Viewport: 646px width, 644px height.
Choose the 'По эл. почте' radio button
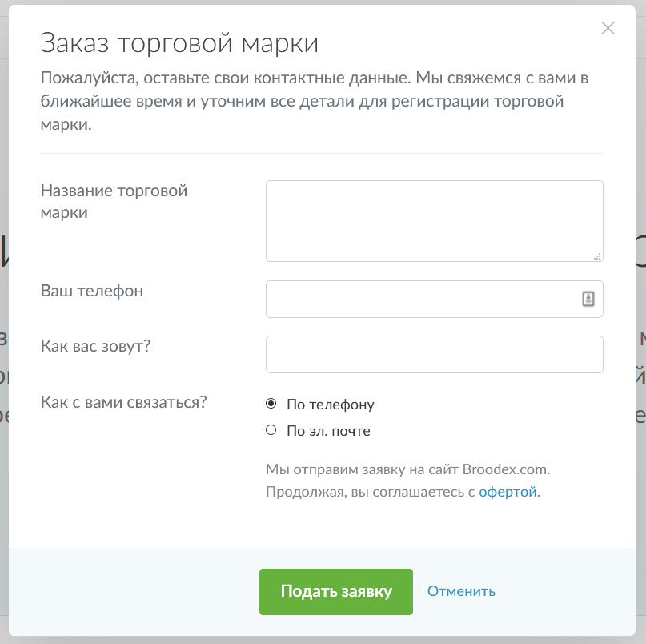click(271, 431)
